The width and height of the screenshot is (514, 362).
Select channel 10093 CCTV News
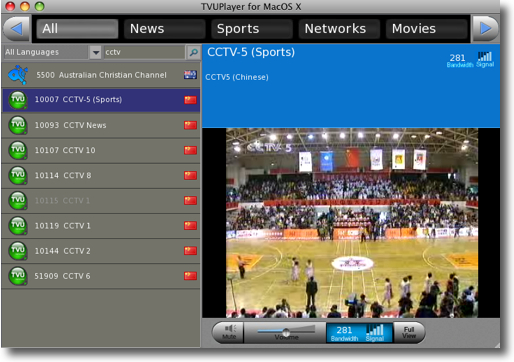pyautogui.click(x=101, y=125)
